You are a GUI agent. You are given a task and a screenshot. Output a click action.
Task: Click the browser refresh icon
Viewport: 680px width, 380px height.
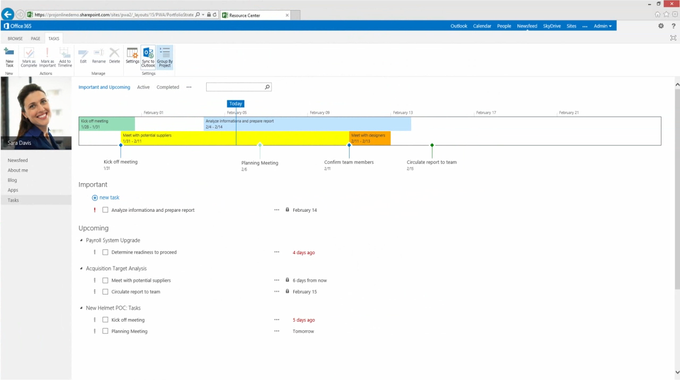click(x=214, y=15)
